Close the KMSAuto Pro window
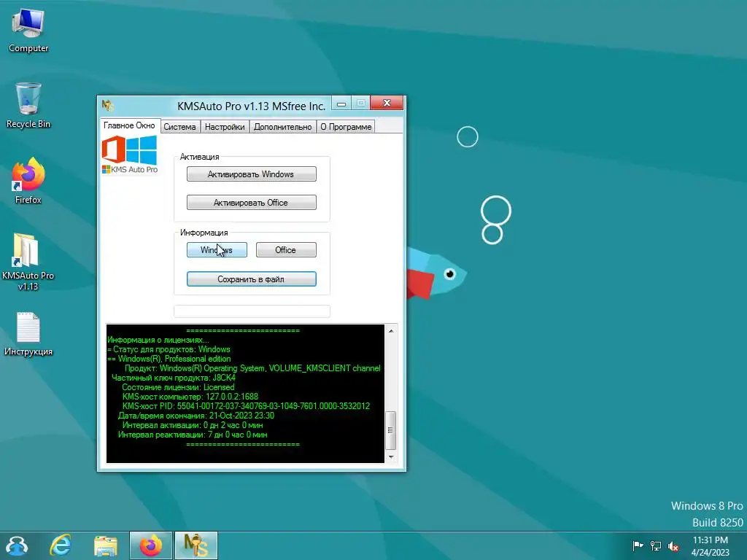This screenshot has width=747, height=560. (387, 103)
